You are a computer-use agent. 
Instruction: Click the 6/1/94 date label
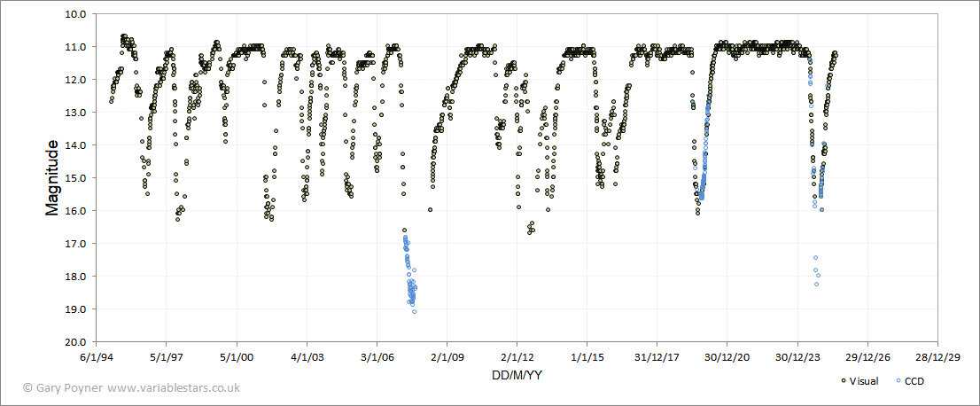pyautogui.click(x=97, y=358)
